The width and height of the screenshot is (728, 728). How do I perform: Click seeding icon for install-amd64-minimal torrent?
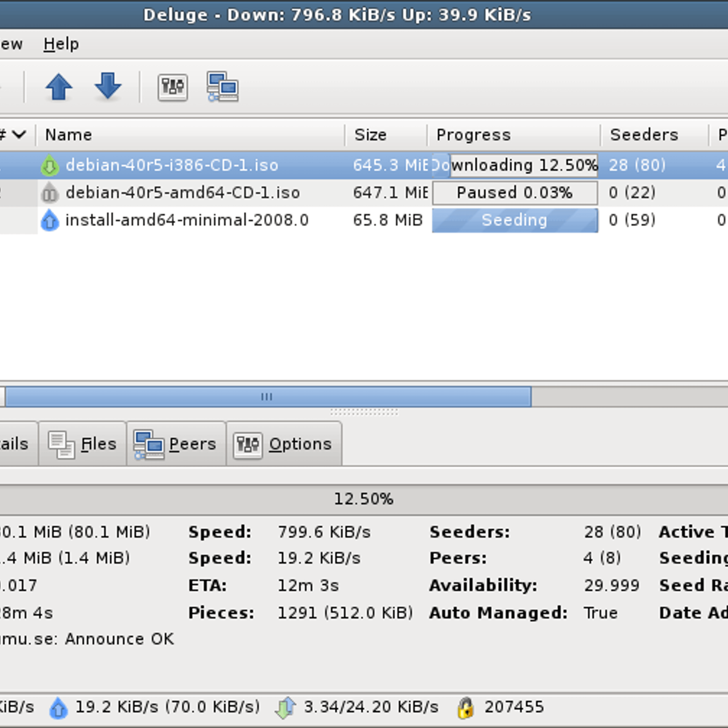pyautogui.click(x=50, y=220)
